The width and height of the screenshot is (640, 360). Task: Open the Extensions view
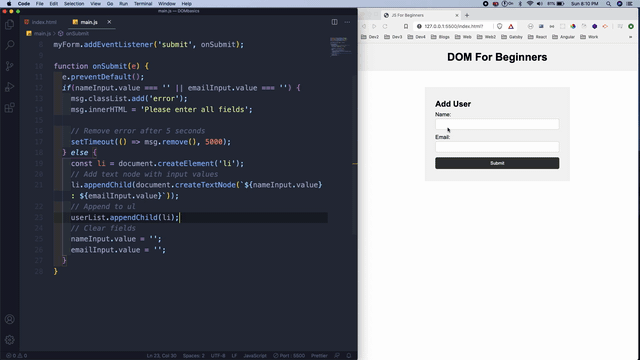9,108
